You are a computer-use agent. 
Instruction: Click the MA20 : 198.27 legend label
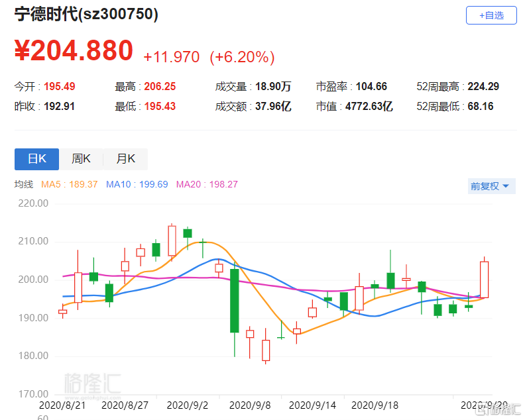[207, 184]
